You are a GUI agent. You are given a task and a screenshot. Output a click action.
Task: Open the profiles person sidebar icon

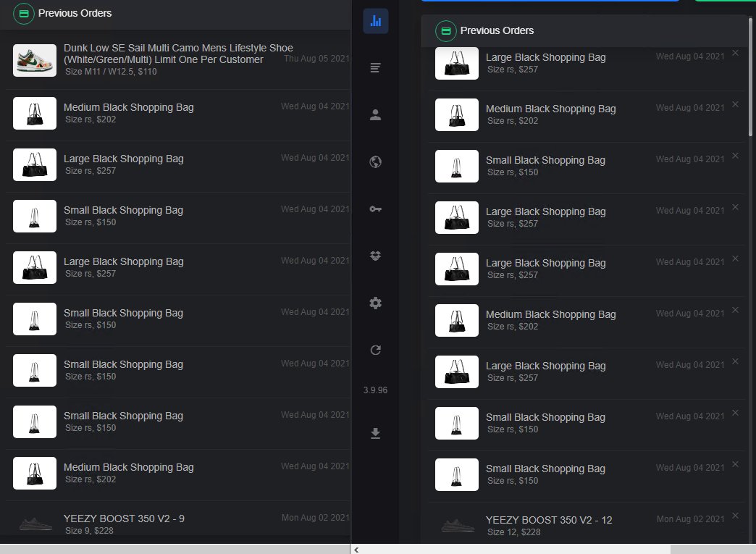(375, 114)
